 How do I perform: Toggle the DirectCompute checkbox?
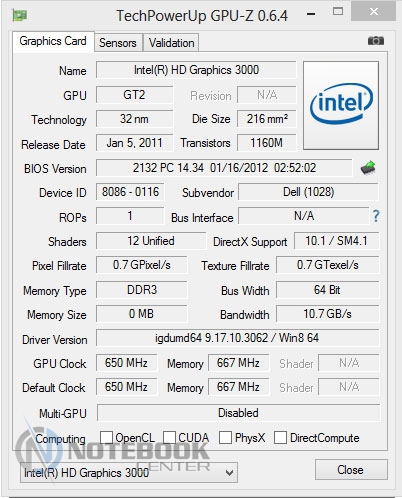[x=280, y=437]
